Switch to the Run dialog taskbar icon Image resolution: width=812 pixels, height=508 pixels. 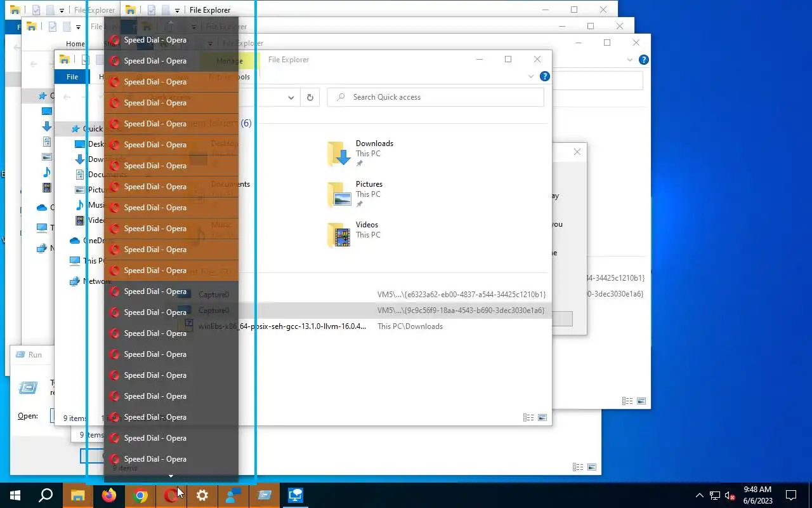[265, 496]
